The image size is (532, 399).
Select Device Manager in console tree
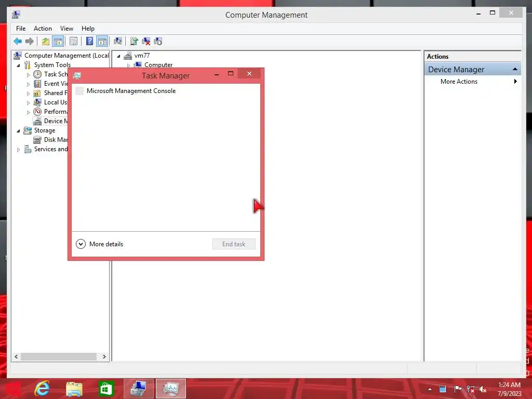(51, 121)
